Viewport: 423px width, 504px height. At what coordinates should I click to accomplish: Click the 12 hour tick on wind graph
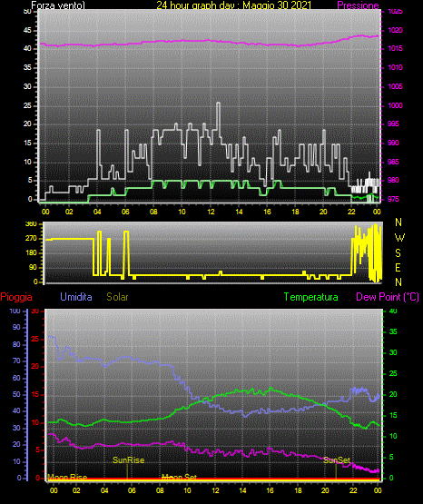[x=211, y=212]
